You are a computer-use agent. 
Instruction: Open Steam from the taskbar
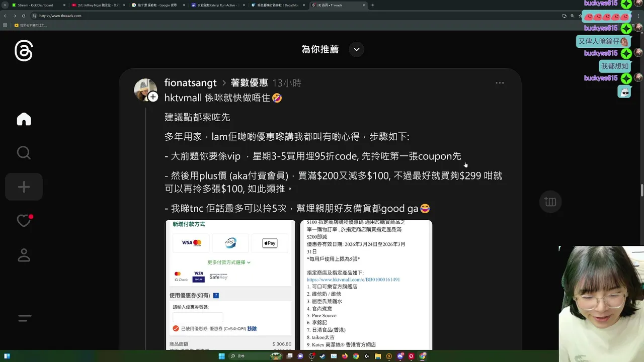(323, 356)
